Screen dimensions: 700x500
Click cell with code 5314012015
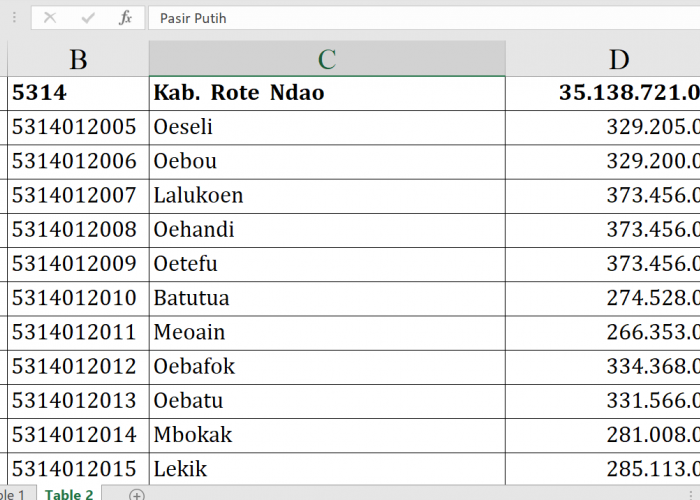tap(78, 468)
